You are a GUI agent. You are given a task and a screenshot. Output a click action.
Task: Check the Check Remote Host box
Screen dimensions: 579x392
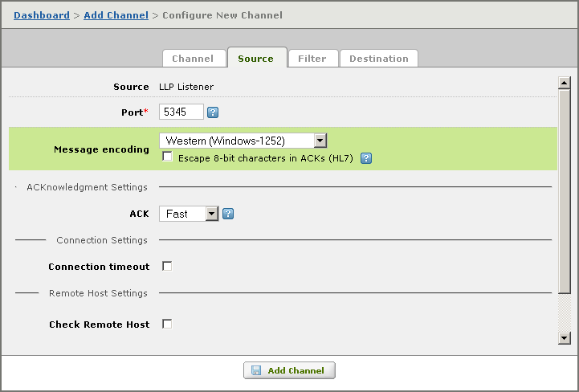167,324
